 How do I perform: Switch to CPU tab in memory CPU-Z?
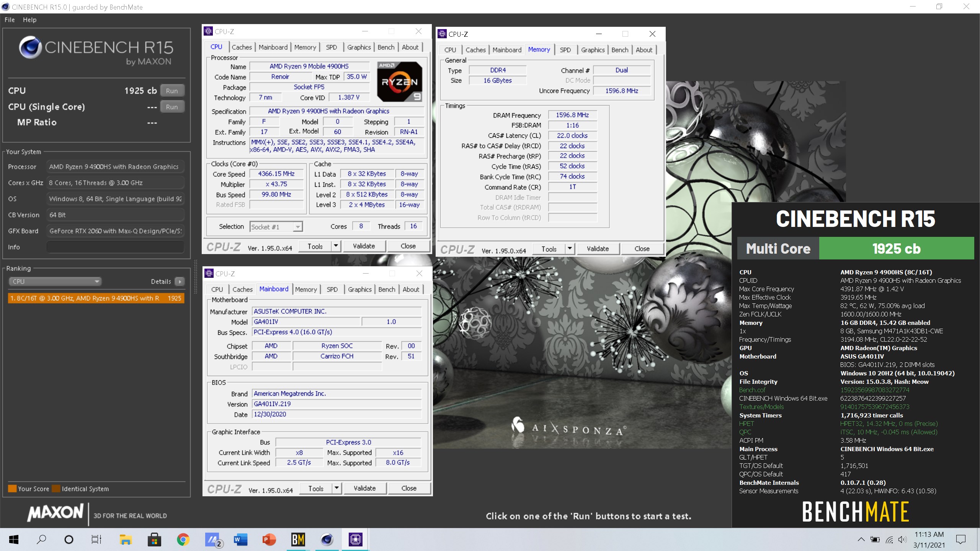(x=450, y=50)
